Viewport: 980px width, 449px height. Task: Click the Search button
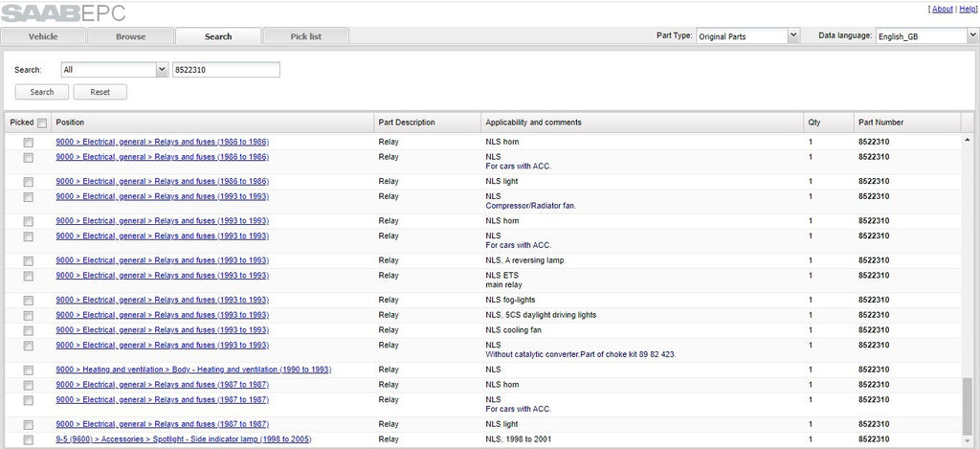pos(42,92)
